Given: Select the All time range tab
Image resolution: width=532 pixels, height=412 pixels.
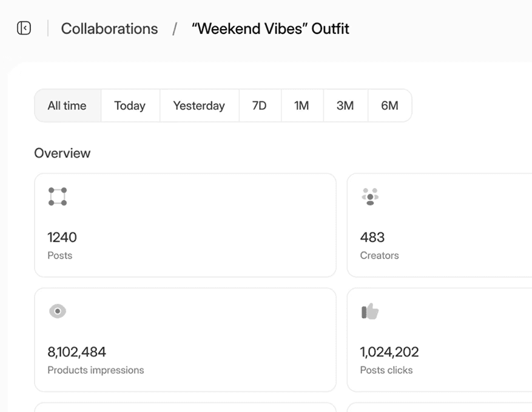Looking at the screenshot, I should click(x=67, y=106).
